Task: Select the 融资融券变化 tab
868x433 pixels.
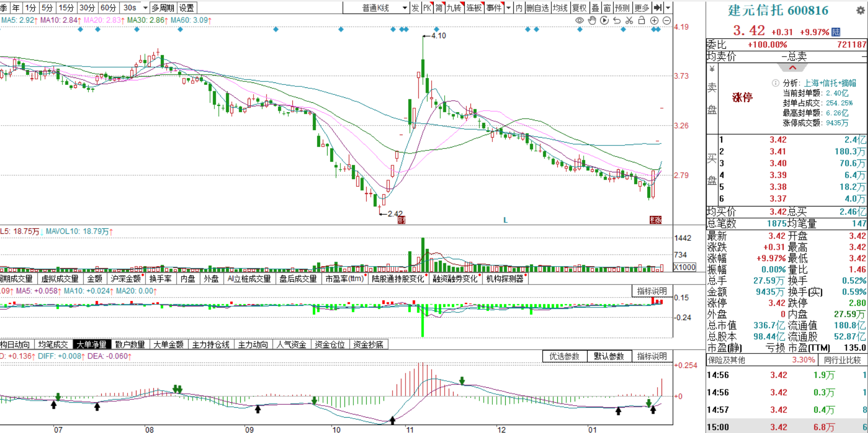Action: [455, 279]
